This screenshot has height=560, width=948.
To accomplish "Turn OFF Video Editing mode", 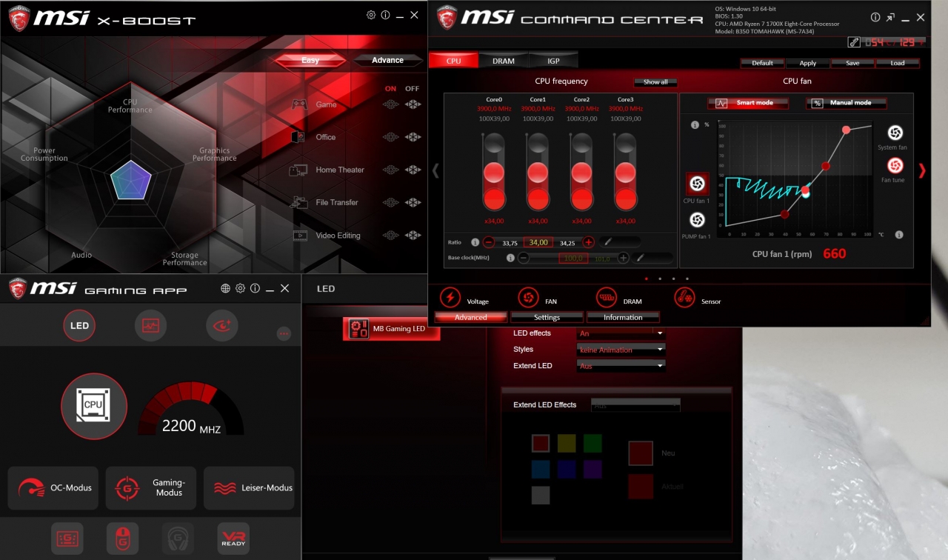I will click(413, 236).
